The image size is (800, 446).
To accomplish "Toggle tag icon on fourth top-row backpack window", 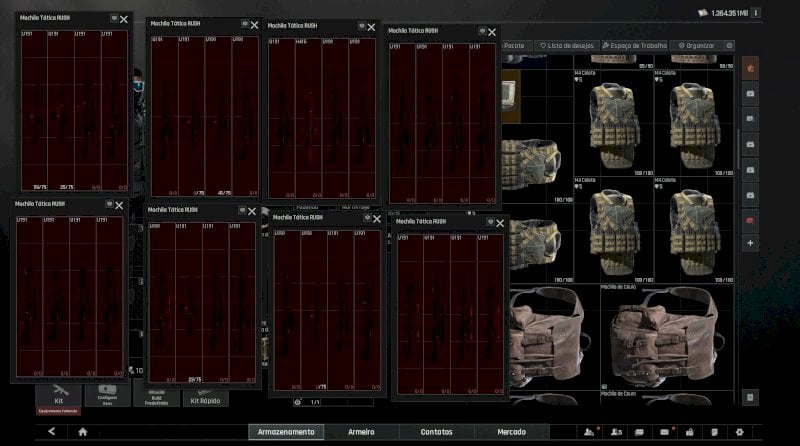I will click(482, 31).
